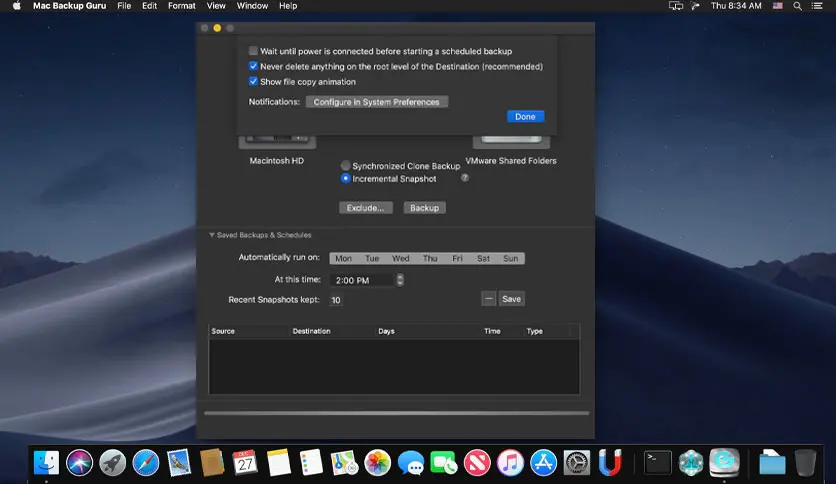The height and width of the screenshot is (484, 836).
Task: Select Synchronized Clone Backup option
Action: pos(345,166)
